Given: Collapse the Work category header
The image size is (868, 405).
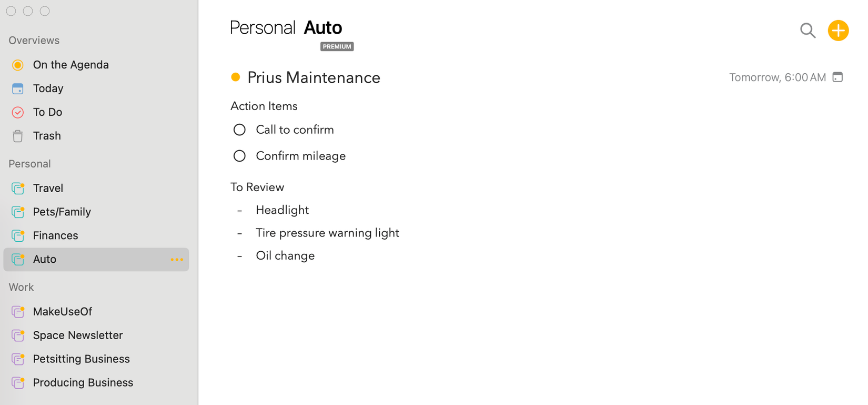Looking at the screenshot, I should 21,287.
